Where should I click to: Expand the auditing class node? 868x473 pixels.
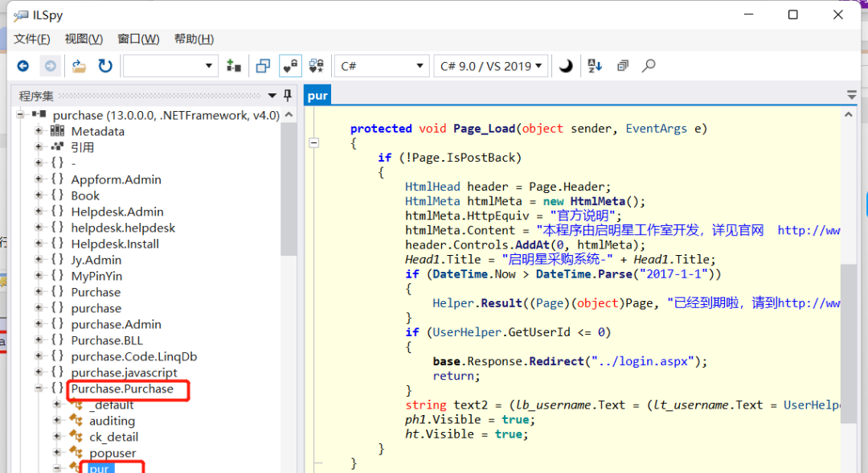click(x=57, y=420)
